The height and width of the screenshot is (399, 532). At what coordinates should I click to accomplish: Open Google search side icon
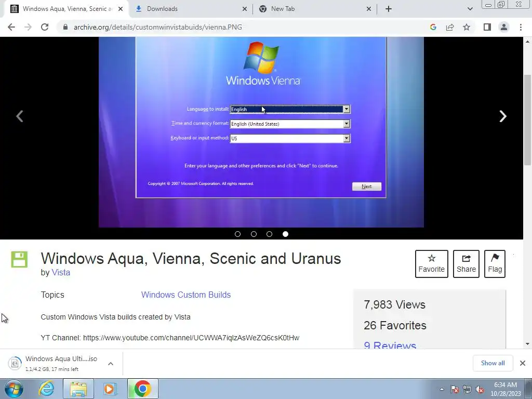pyautogui.click(x=433, y=27)
